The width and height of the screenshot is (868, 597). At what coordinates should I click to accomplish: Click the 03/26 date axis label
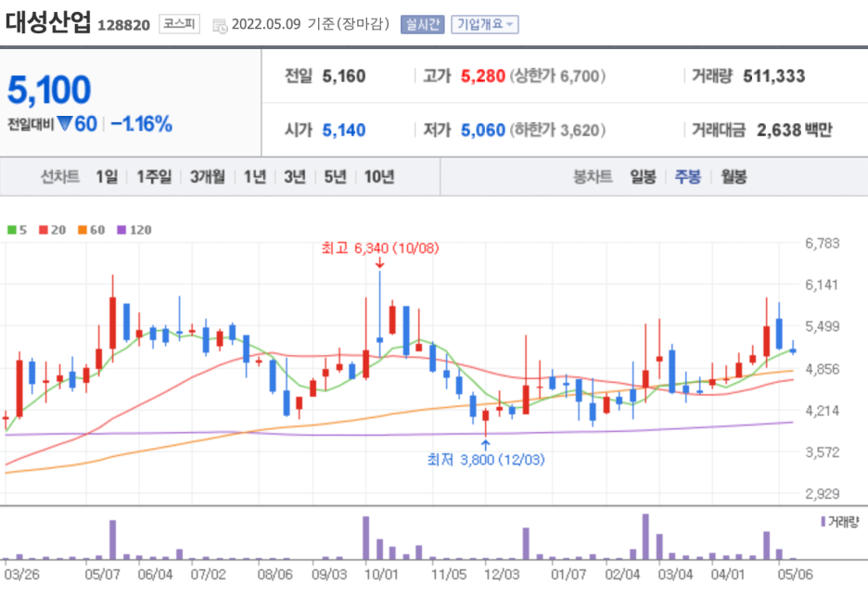[x=22, y=575]
